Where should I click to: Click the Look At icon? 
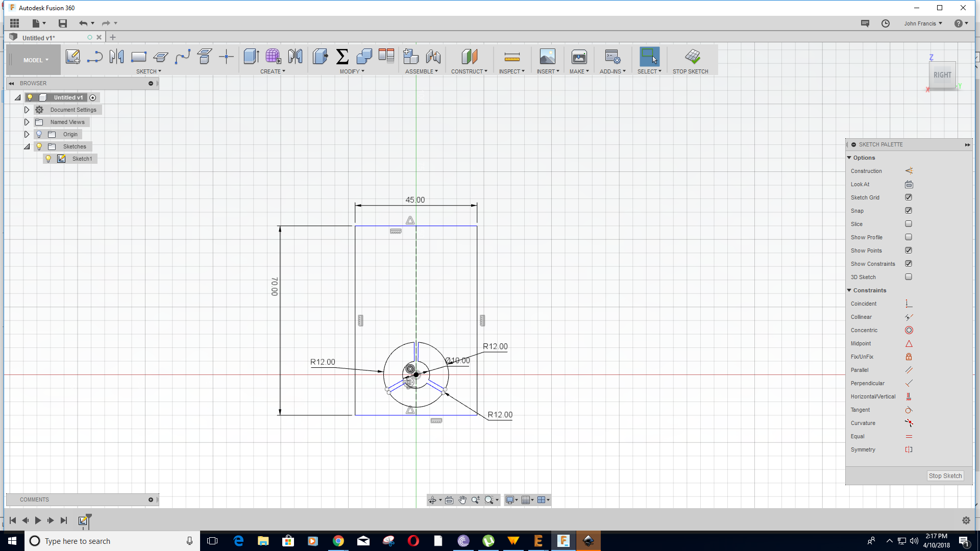909,185
